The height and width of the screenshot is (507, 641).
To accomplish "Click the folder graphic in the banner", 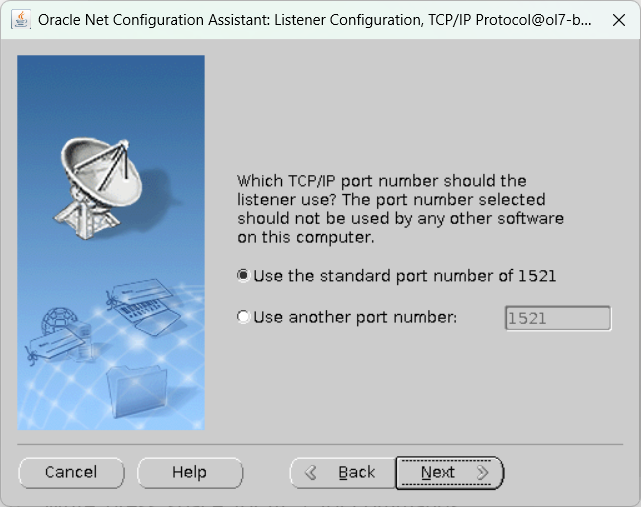I will [137, 391].
